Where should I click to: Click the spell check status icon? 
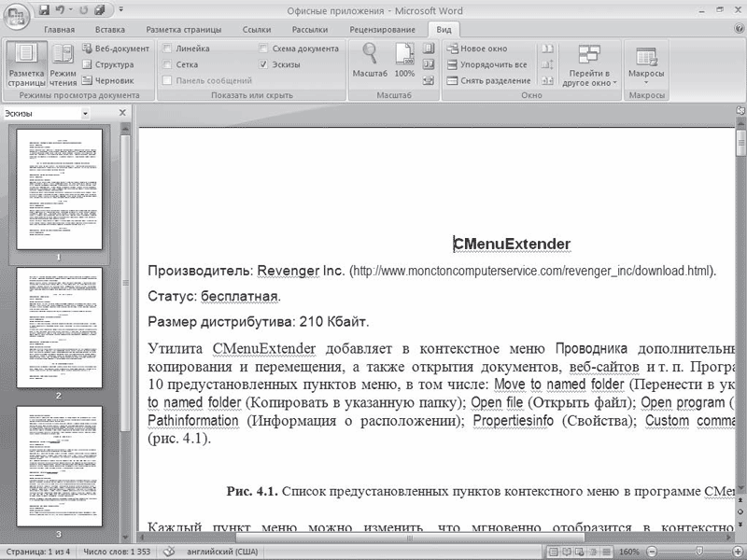[169, 552]
